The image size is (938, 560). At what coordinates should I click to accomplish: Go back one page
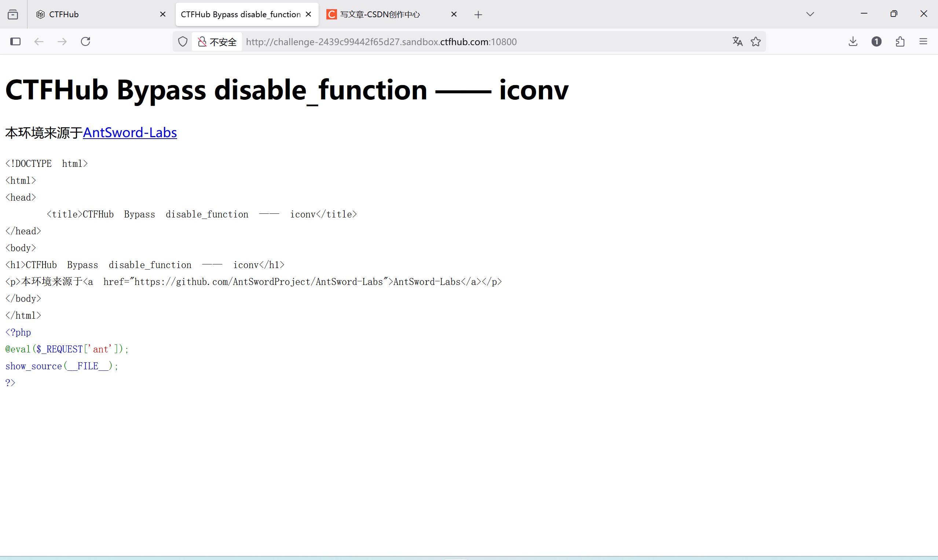pos(39,41)
